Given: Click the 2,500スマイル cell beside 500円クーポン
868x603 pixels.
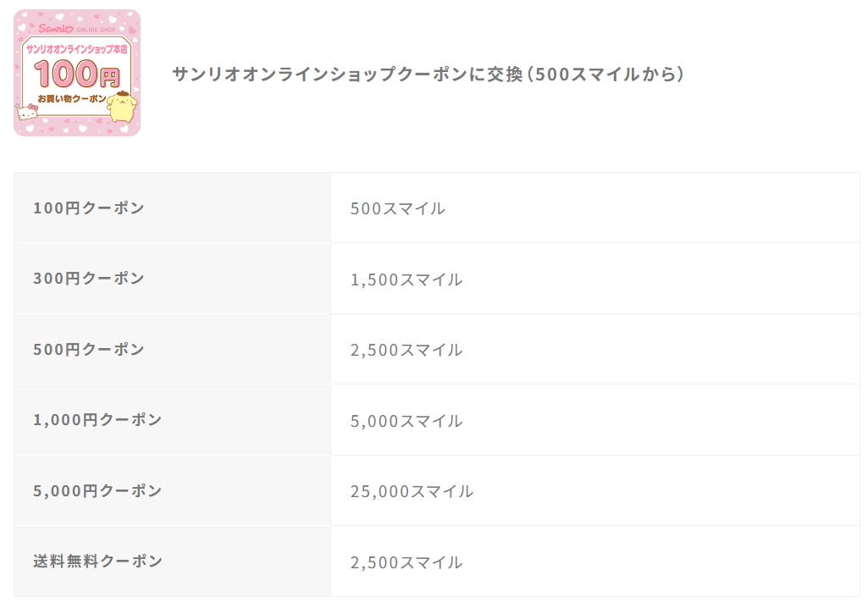Looking at the screenshot, I should tap(595, 349).
